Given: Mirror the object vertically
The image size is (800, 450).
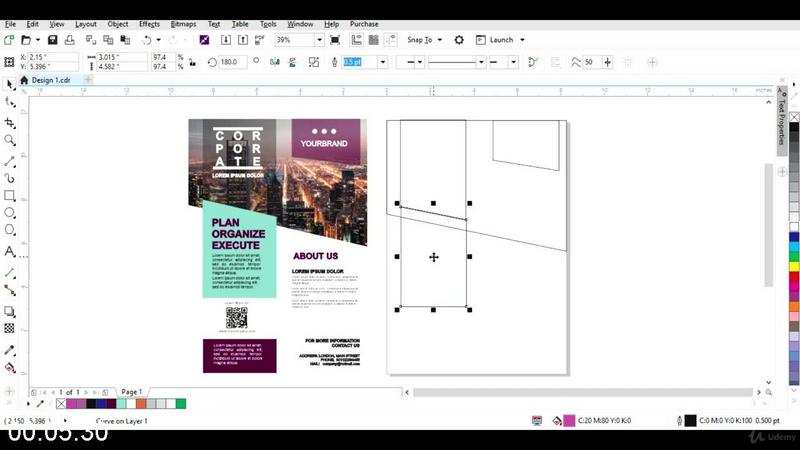Looking at the screenshot, I should click(x=292, y=62).
